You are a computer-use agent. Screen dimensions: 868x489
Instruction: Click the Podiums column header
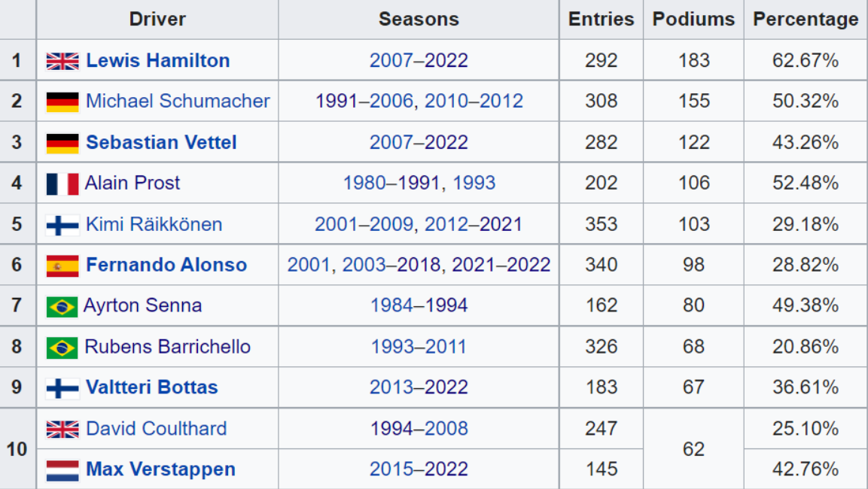coord(693,20)
